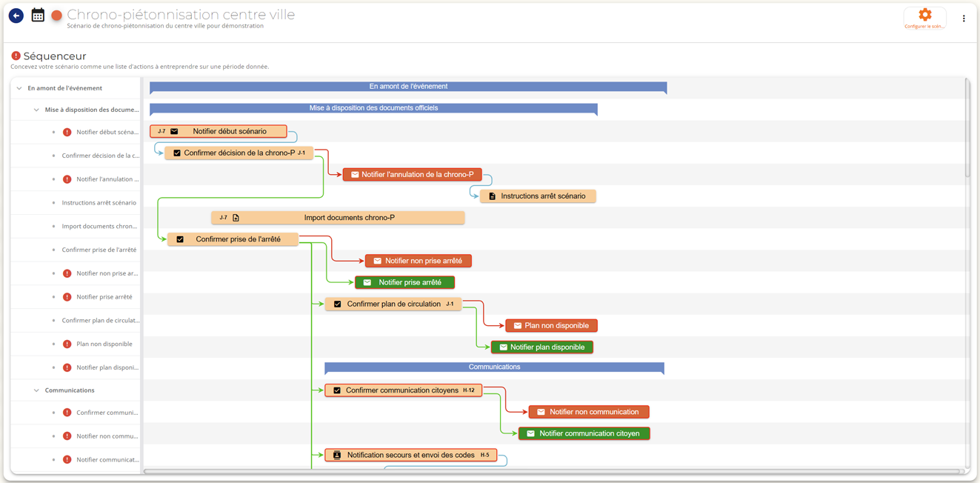The image size is (980, 483).
Task: Collapse the En amont de l'événement group
Action: pyautogui.click(x=19, y=88)
